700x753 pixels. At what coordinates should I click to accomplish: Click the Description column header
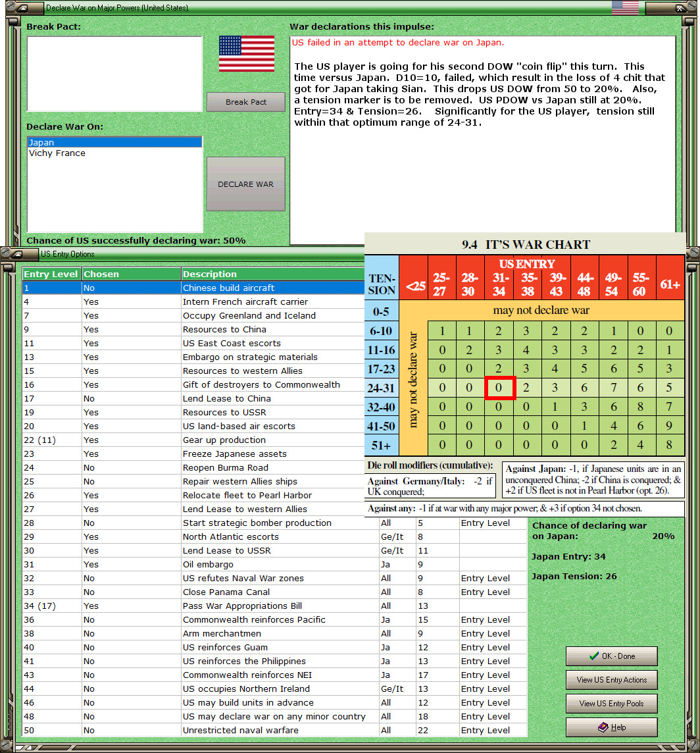coord(273,274)
